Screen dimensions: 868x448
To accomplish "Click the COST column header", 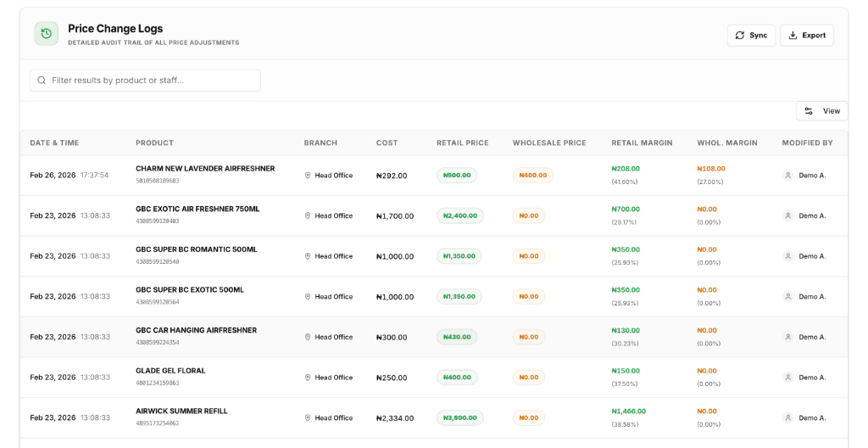I will click(x=387, y=143).
